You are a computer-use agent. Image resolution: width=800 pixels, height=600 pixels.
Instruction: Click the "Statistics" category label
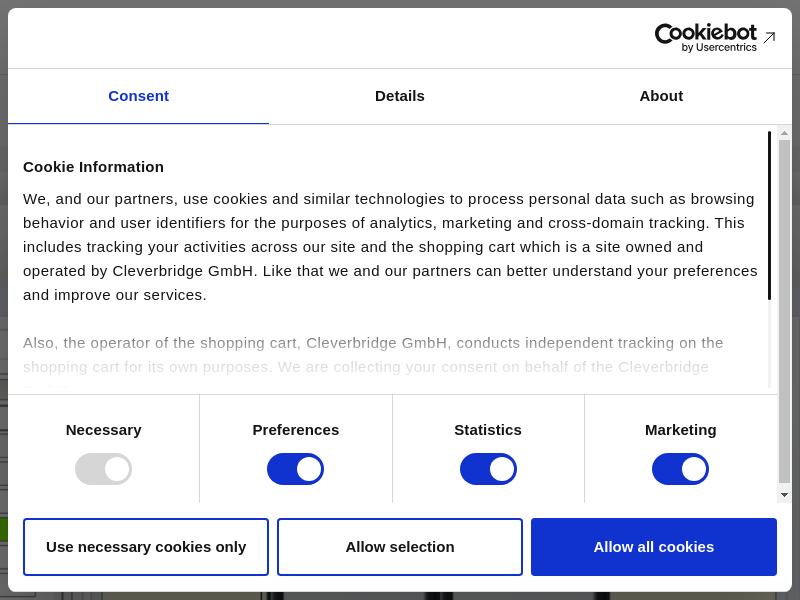pyautogui.click(x=488, y=430)
